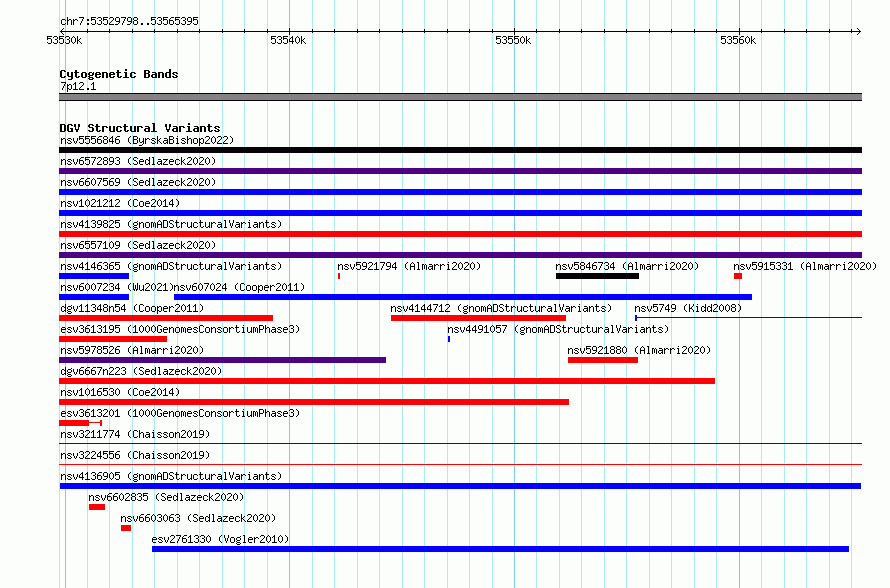Click the right arrow at ruler end

(x=858, y=31)
